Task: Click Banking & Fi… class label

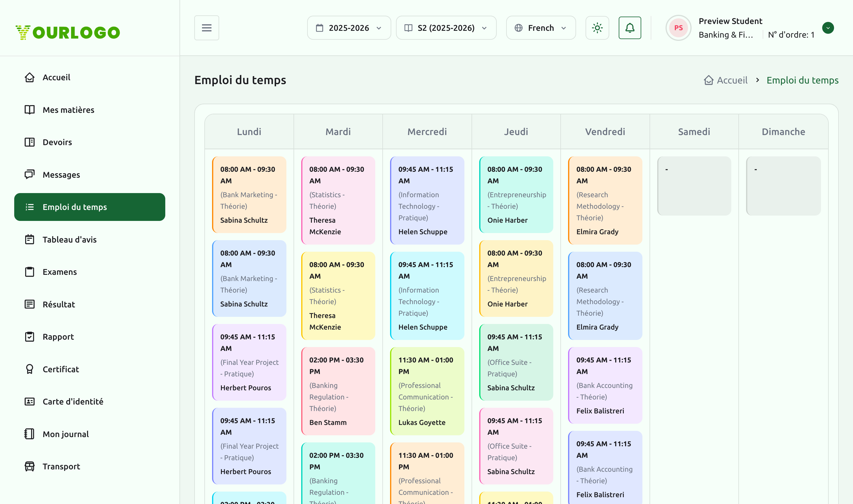Action: pos(726,35)
